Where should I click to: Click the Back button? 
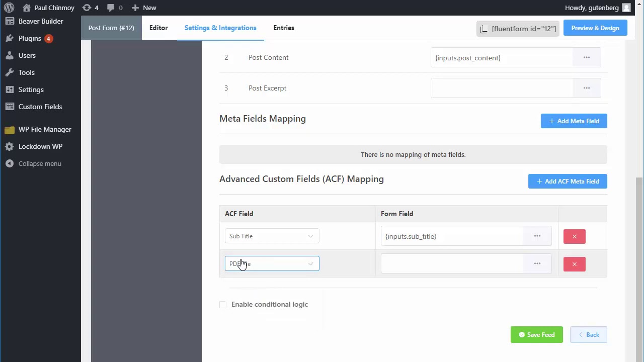point(589,335)
